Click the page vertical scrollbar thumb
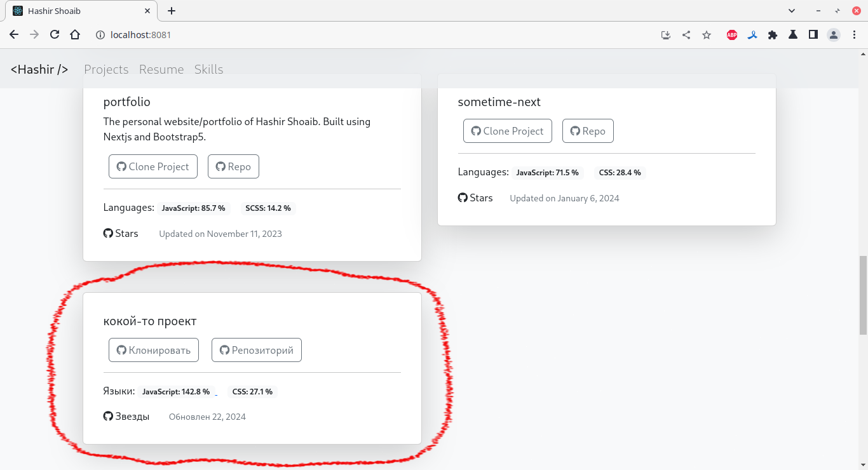 (863, 295)
